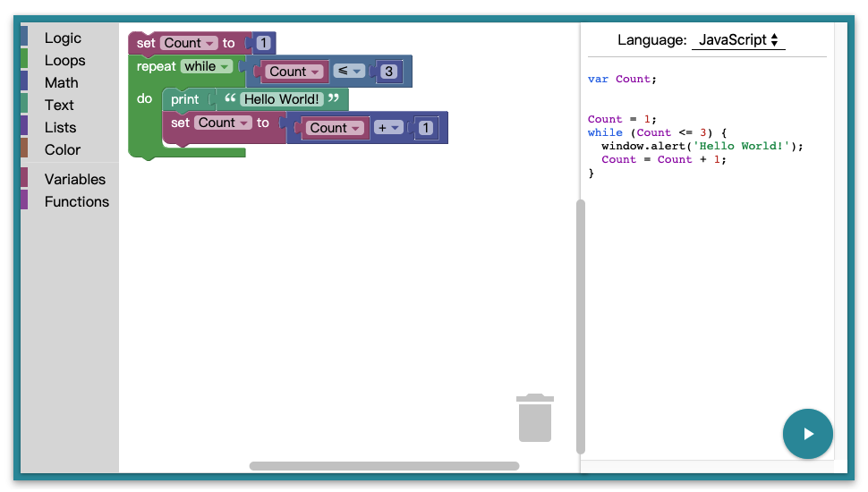Click the 'var Count;' code line
This screenshot has height=492, width=868.
point(622,79)
